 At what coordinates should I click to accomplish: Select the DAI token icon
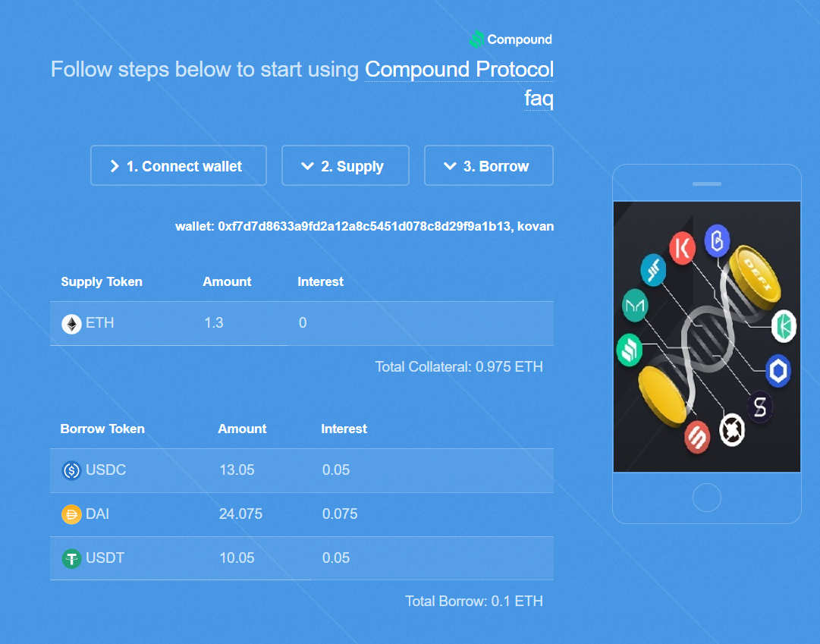click(x=71, y=514)
